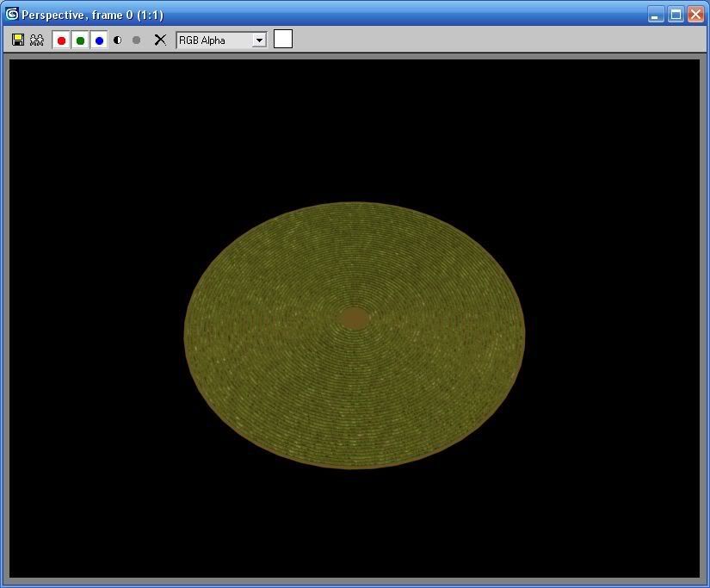Minimize the Perspective frame window

click(x=655, y=15)
